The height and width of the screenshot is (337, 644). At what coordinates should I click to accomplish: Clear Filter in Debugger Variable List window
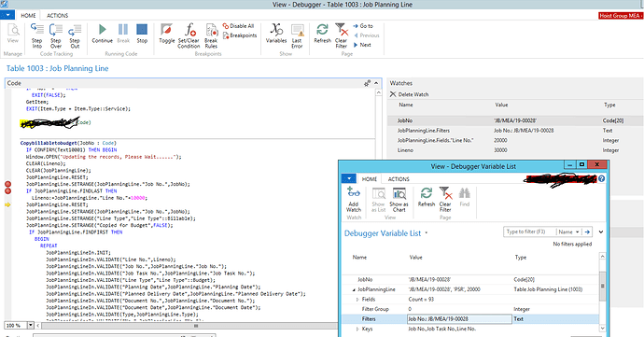445,199
